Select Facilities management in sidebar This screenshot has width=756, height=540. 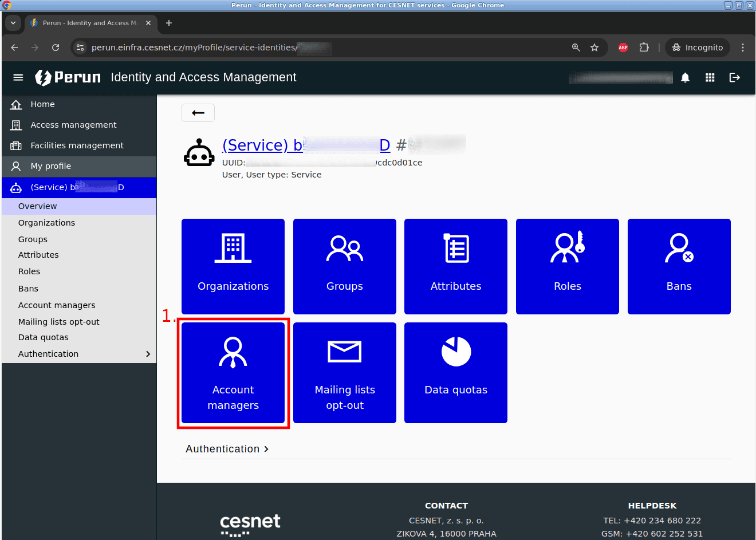(x=77, y=145)
